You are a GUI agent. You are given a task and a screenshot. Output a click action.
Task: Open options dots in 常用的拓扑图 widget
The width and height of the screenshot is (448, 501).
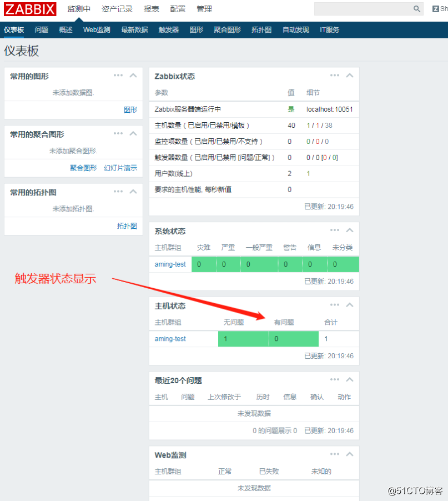click(118, 192)
